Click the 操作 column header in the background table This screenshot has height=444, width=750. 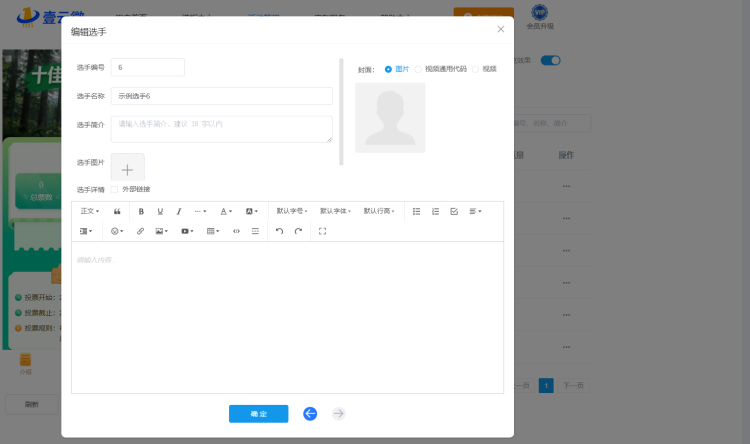point(566,155)
